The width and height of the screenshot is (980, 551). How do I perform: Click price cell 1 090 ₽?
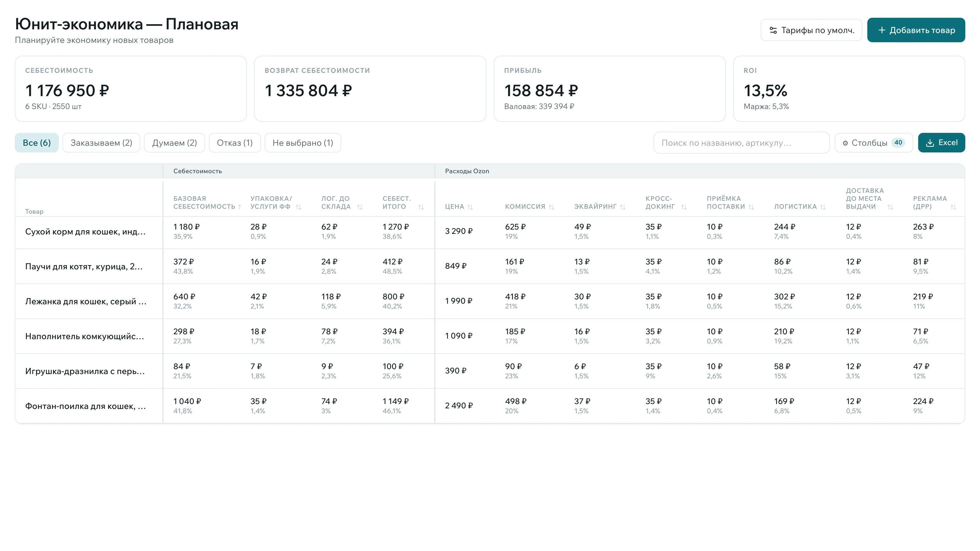(459, 336)
